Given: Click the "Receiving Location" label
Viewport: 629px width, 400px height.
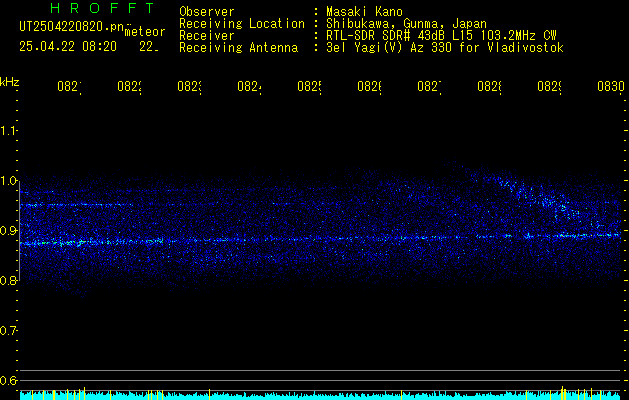Looking at the screenshot, I should (242, 24).
